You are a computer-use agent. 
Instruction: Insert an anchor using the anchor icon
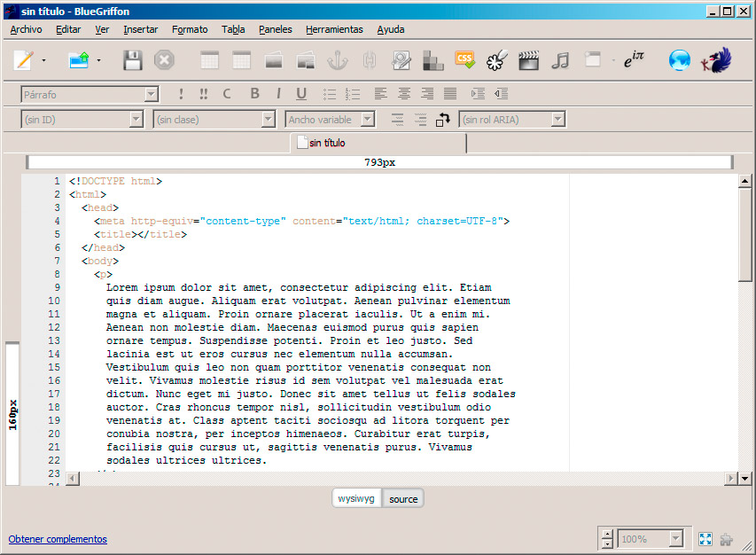point(338,61)
